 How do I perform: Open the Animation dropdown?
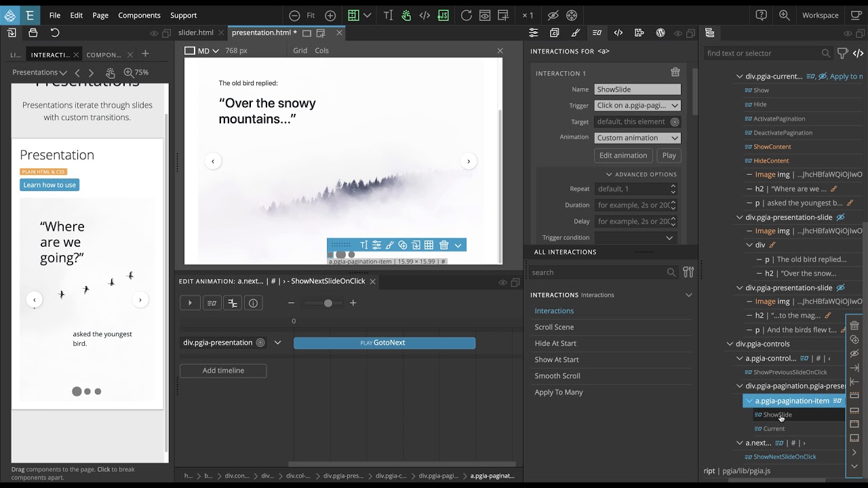[x=637, y=138]
